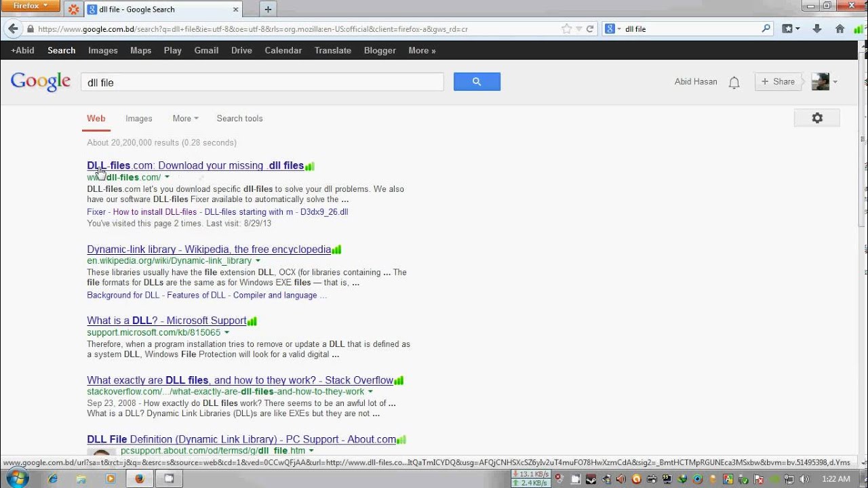Expand the stackoverflow.com URL dropdown arrow

click(370, 392)
